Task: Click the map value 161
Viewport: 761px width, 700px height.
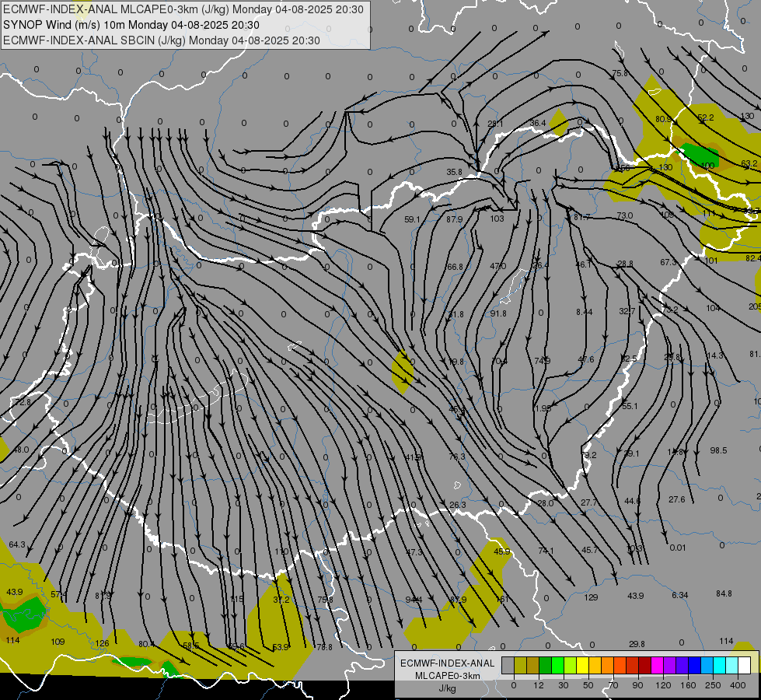Action: coord(502,600)
